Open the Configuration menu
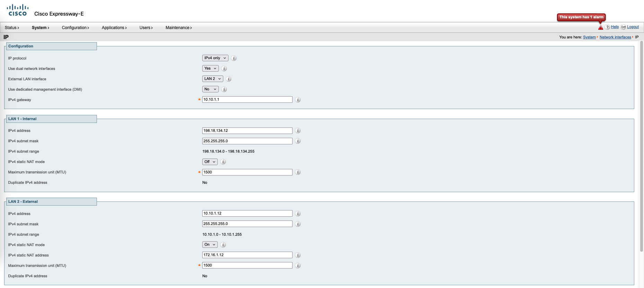644x288 pixels. click(75, 28)
